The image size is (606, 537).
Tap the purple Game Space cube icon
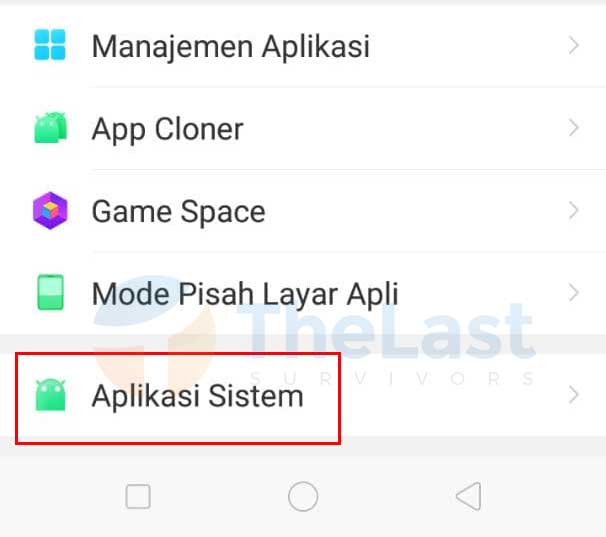coord(50,211)
